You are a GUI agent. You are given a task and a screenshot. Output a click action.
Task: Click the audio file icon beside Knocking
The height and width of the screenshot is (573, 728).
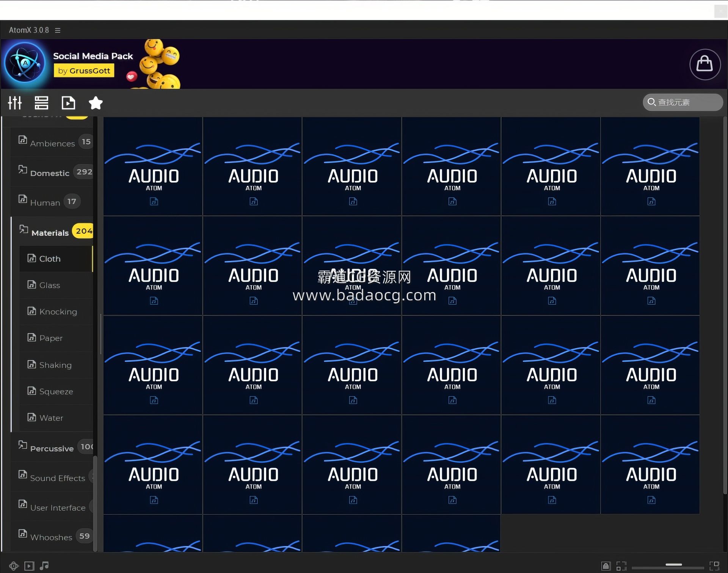32,311
